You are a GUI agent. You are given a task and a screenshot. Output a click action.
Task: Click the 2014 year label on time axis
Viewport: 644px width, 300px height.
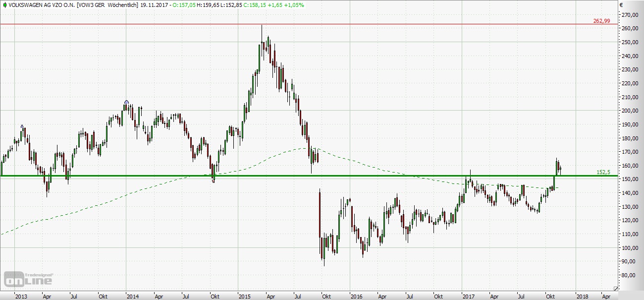(x=133, y=297)
